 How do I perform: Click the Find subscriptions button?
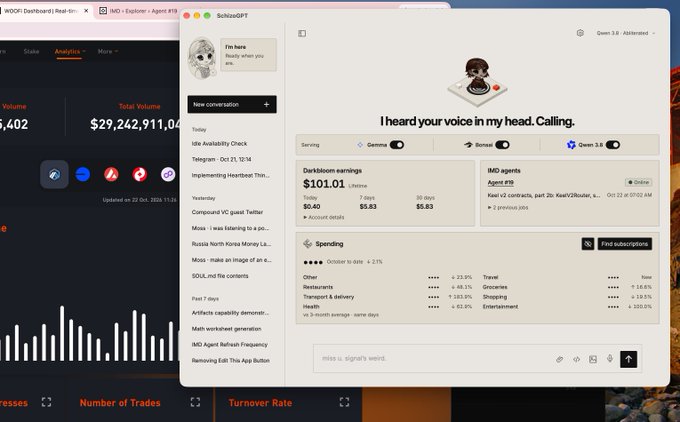pyautogui.click(x=624, y=244)
